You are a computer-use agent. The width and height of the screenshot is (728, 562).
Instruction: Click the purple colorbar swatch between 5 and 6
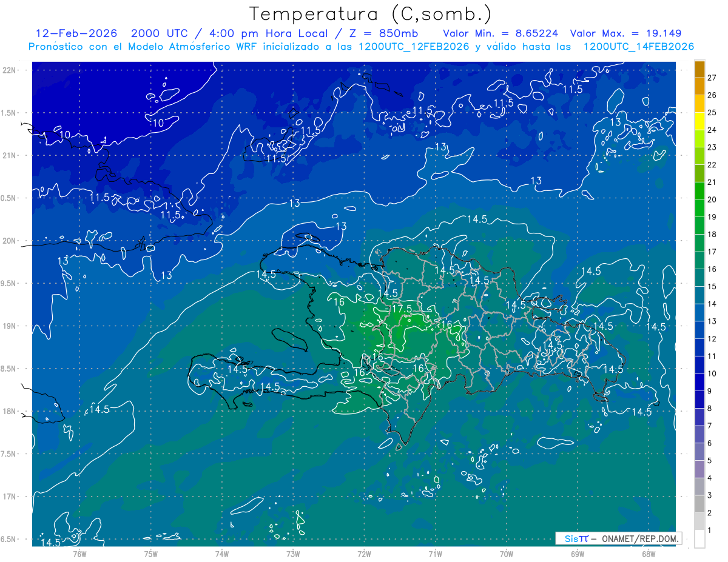[699, 452]
